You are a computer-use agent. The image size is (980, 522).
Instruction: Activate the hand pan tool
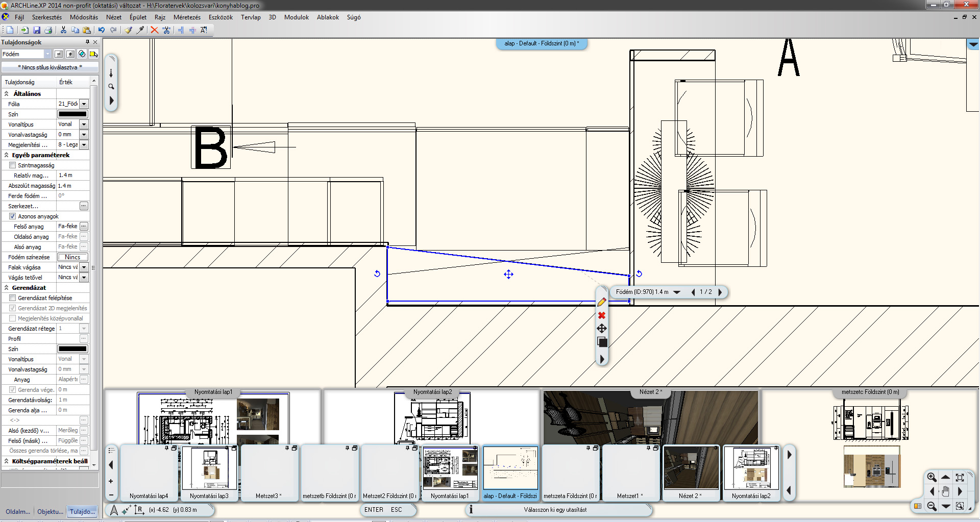(945, 491)
